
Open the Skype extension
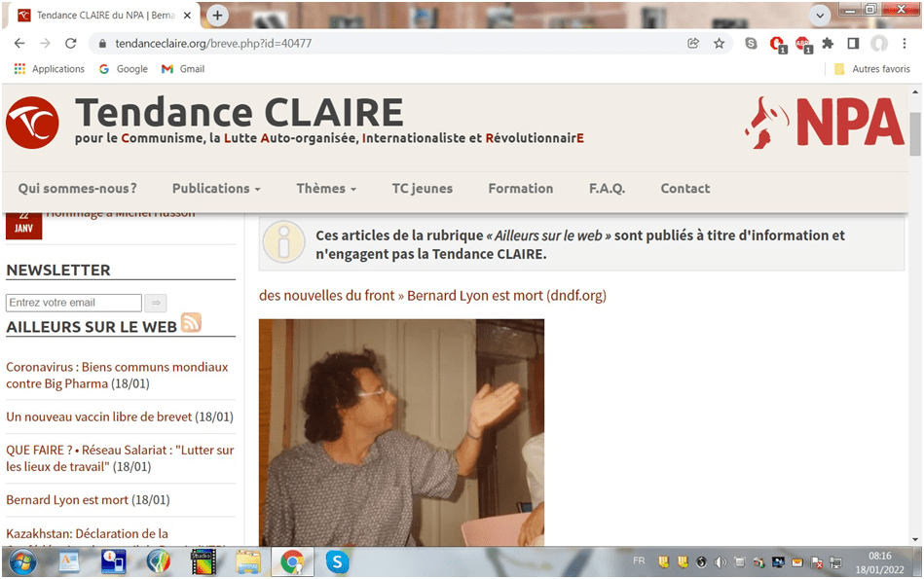click(x=751, y=43)
